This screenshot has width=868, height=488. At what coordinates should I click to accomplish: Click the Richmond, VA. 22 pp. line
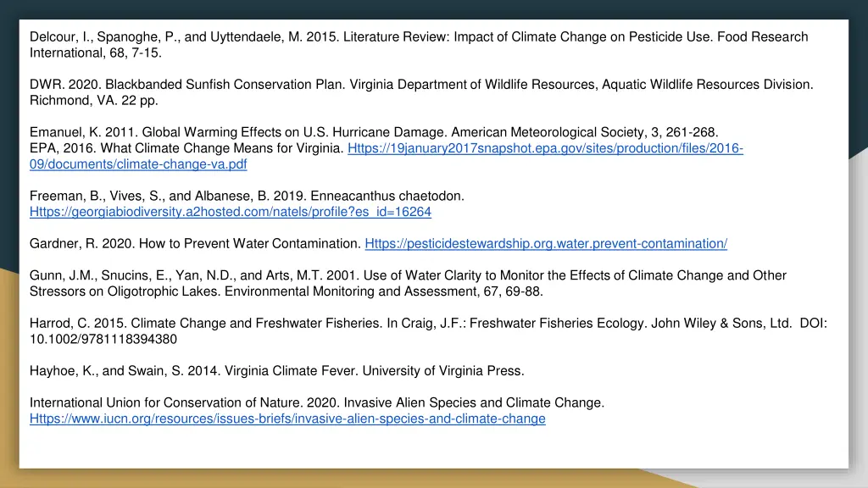(x=93, y=101)
